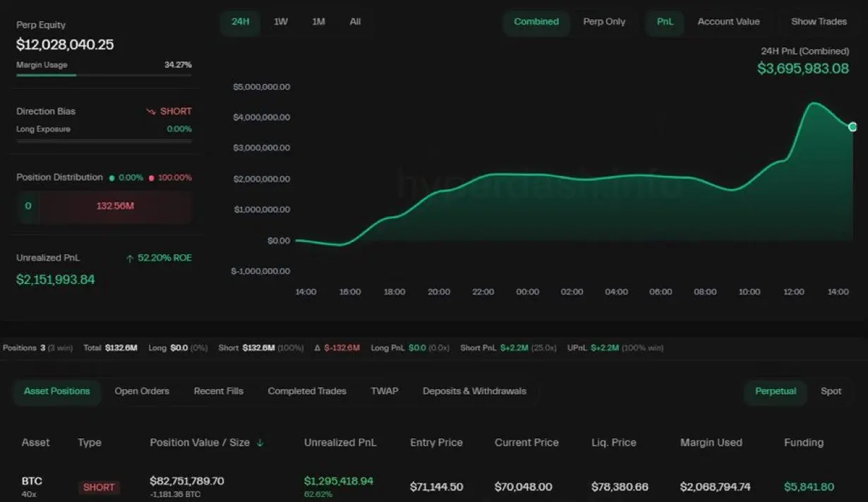Click the Positions 3 summary stat
The image size is (868, 502).
(x=37, y=348)
